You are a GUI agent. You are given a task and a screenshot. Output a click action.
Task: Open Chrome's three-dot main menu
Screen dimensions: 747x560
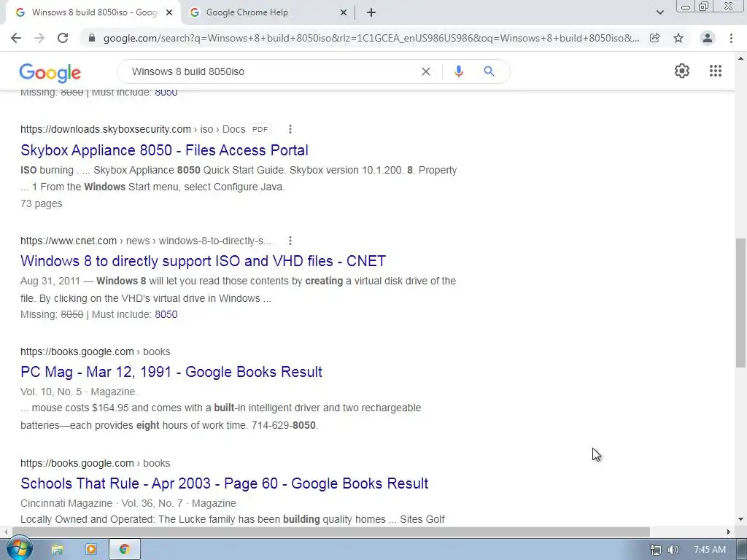(x=731, y=38)
